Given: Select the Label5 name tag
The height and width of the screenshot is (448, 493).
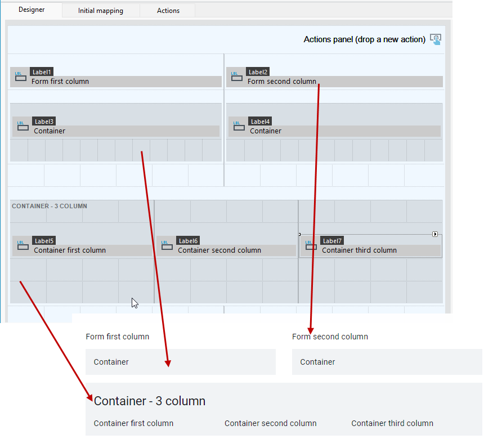Looking at the screenshot, I should pos(44,241).
